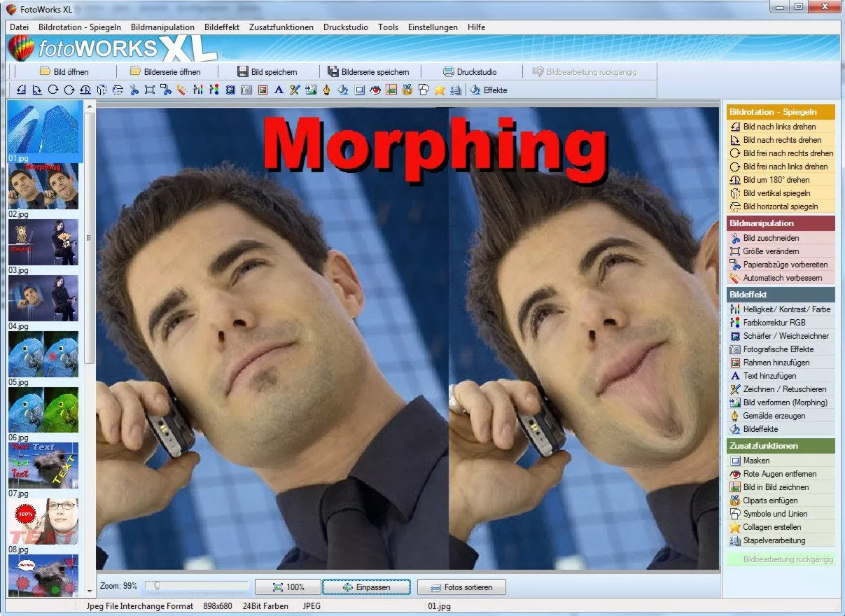Image resolution: width=845 pixels, height=616 pixels.
Task: Open the Bildeffekt menu
Action: (x=222, y=27)
